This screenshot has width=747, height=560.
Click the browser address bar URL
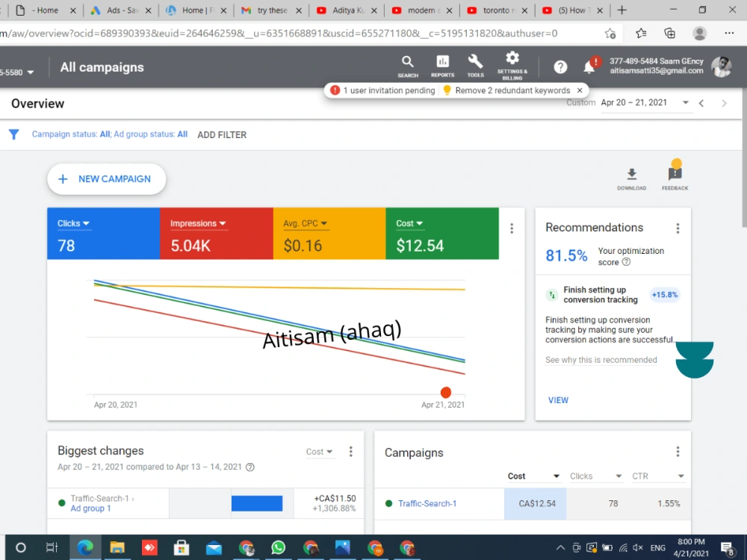tap(279, 34)
